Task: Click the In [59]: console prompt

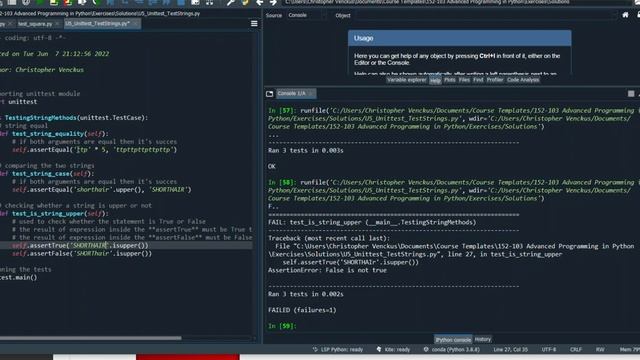Action: click(282, 326)
